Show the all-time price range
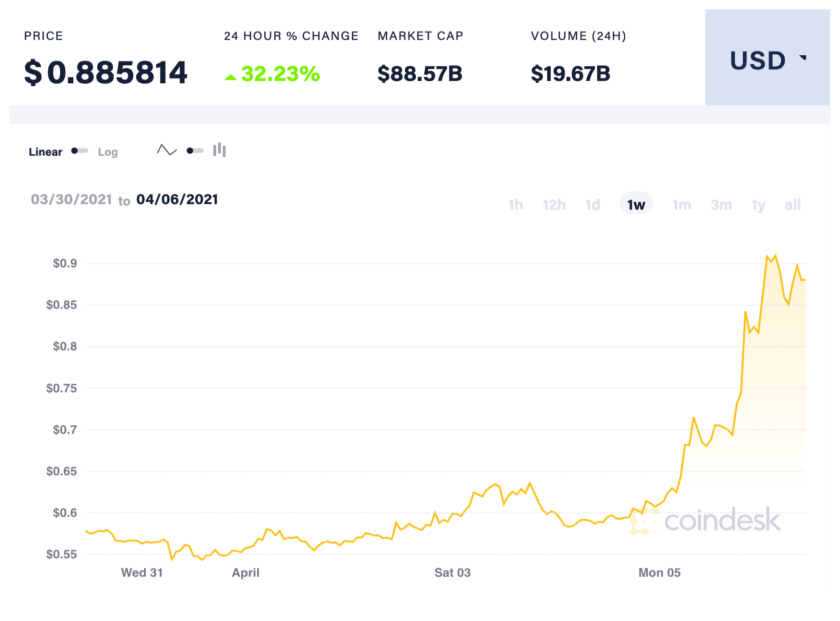The image size is (840, 621). click(x=792, y=205)
